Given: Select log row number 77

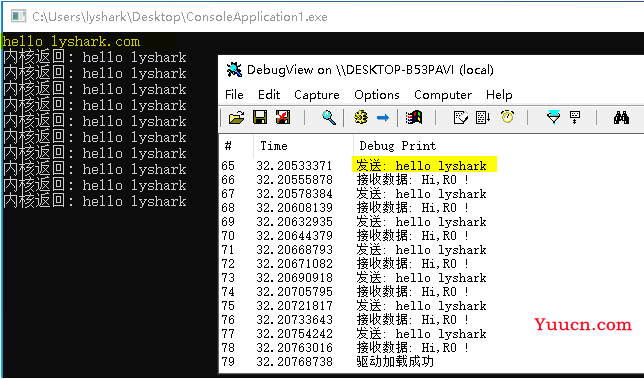Looking at the screenshot, I should pyautogui.click(x=228, y=334).
